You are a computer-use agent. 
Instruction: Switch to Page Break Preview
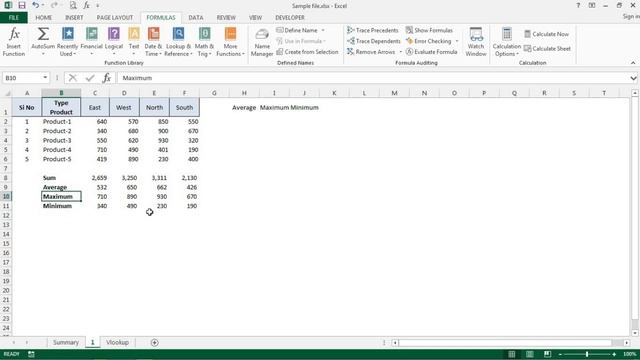point(547,354)
